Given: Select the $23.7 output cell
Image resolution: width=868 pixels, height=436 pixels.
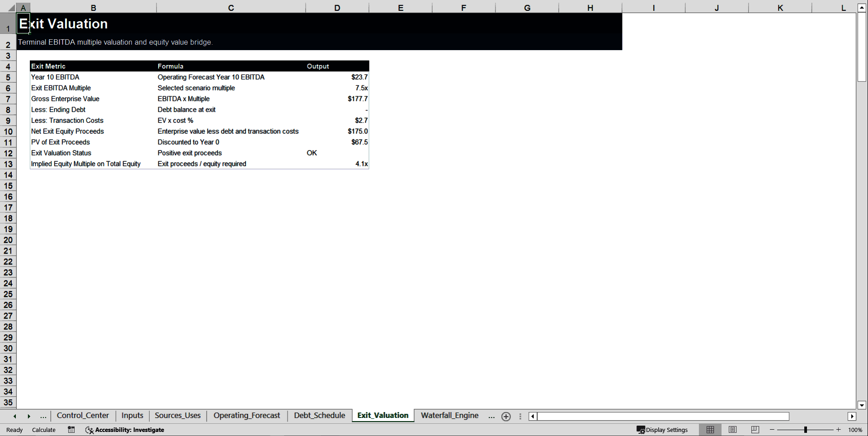Looking at the screenshot, I should (x=337, y=77).
